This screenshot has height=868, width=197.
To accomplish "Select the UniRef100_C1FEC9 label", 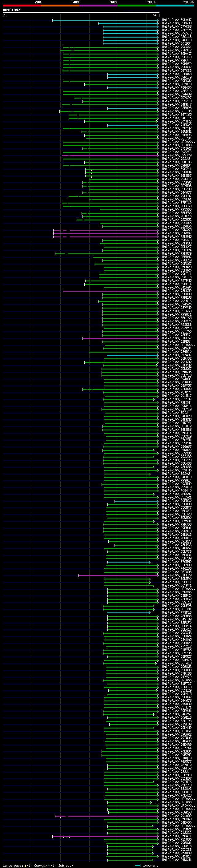I will point(176,575).
